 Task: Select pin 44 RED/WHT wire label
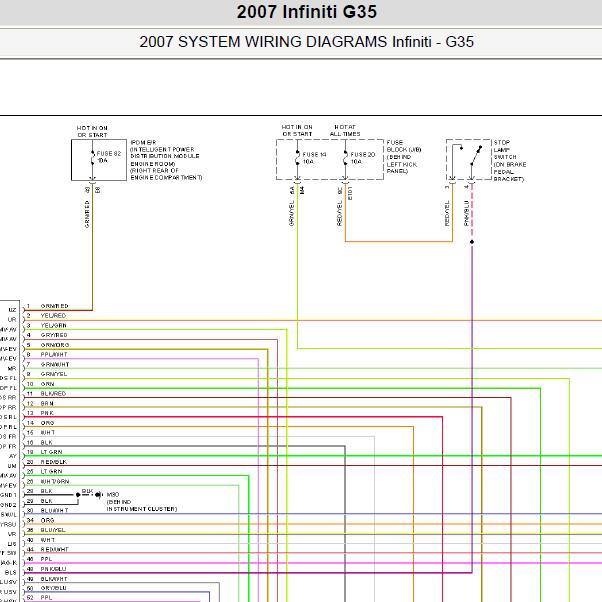click(x=54, y=549)
